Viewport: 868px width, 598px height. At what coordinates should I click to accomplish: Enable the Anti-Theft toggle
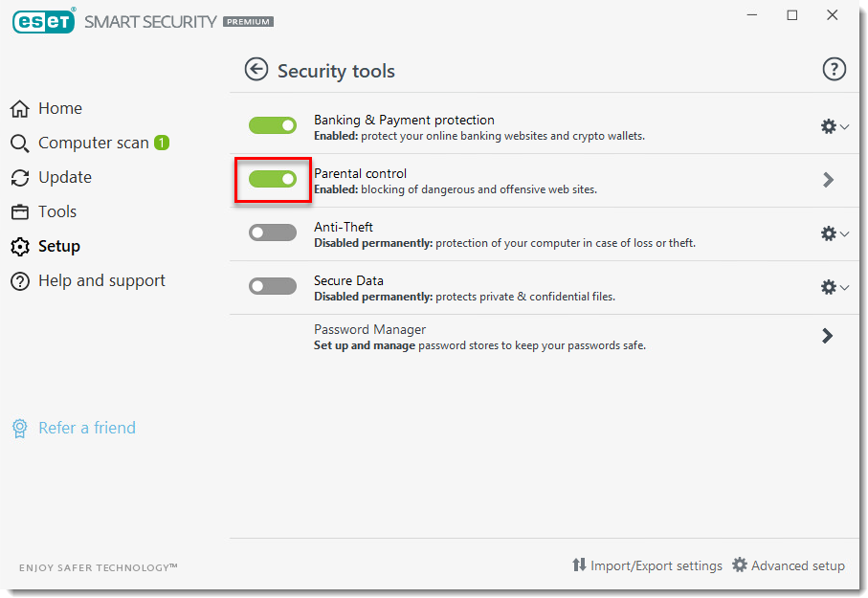pos(273,233)
